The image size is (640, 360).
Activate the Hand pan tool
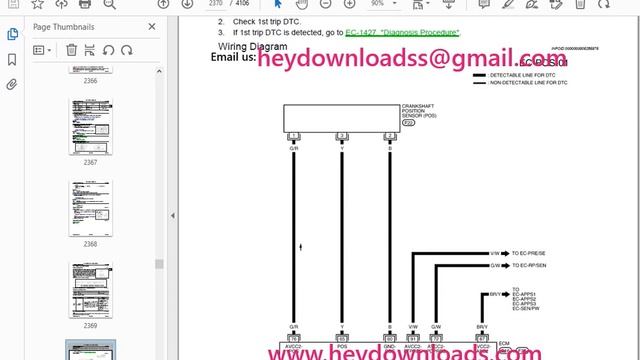click(302, 4)
